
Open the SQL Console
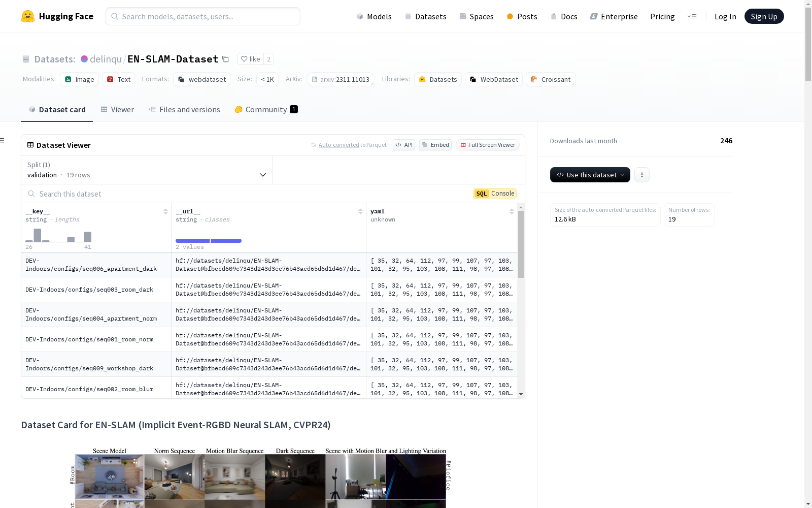click(495, 194)
